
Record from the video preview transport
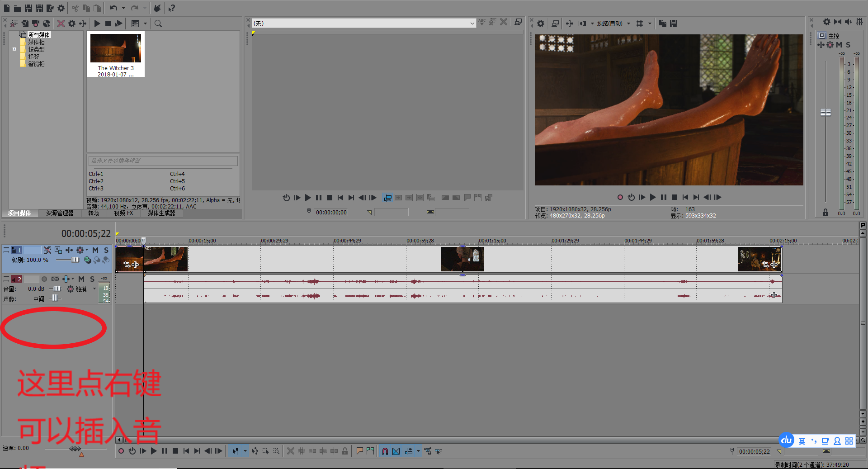pos(620,197)
